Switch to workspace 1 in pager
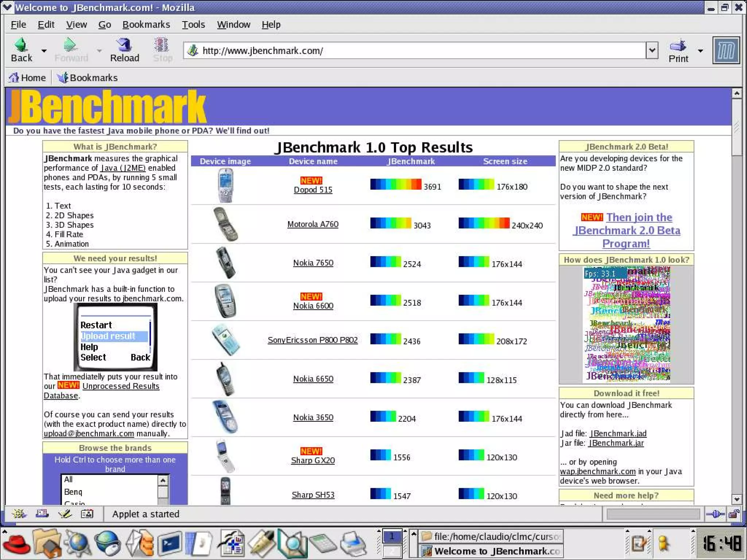Viewport: 747px width, 560px height. click(x=392, y=536)
